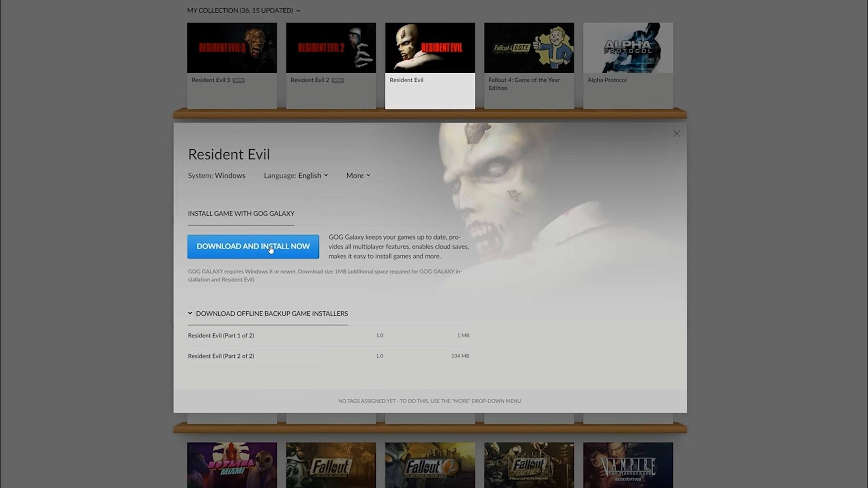This screenshot has width=868, height=488.
Task: Click the Resident Evil 3 title text
Action: pyautogui.click(x=211, y=80)
